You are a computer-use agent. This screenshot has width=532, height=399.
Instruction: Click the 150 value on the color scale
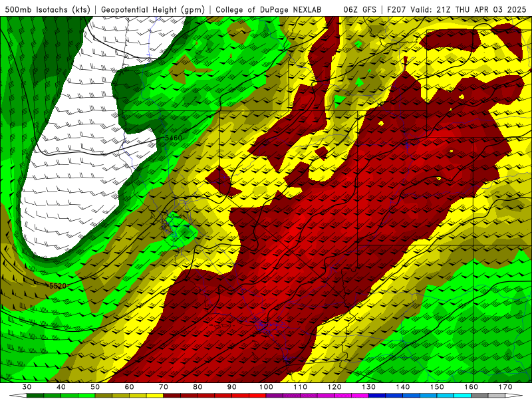[x=437, y=387]
